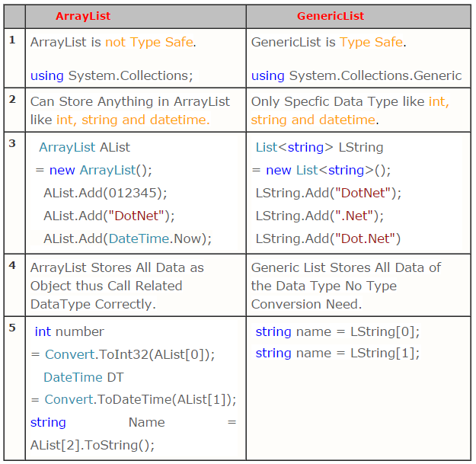Click "using System.Collections.Generic" code line
Image resolution: width=476 pixels, height=464 pixels.
pyautogui.click(x=356, y=75)
